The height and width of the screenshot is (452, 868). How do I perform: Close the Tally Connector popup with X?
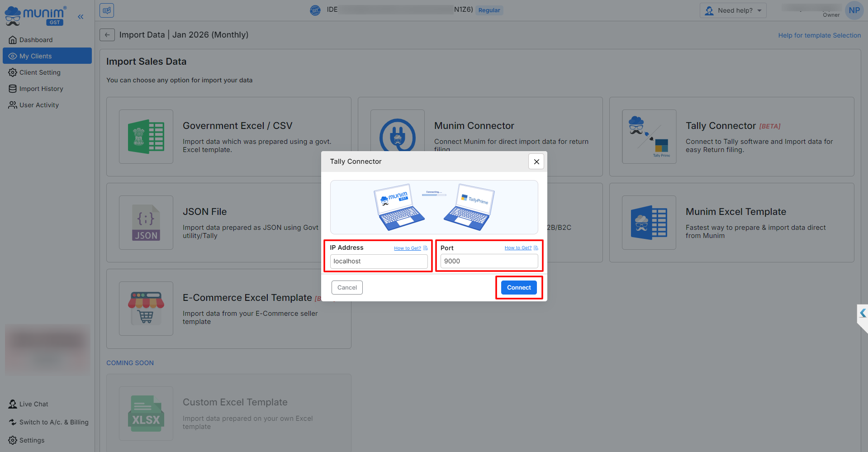point(536,162)
